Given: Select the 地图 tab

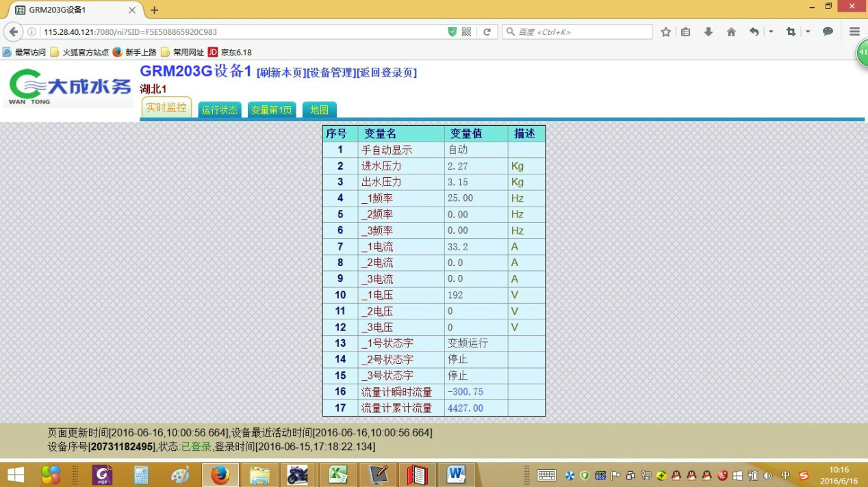Looking at the screenshot, I should point(319,110).
